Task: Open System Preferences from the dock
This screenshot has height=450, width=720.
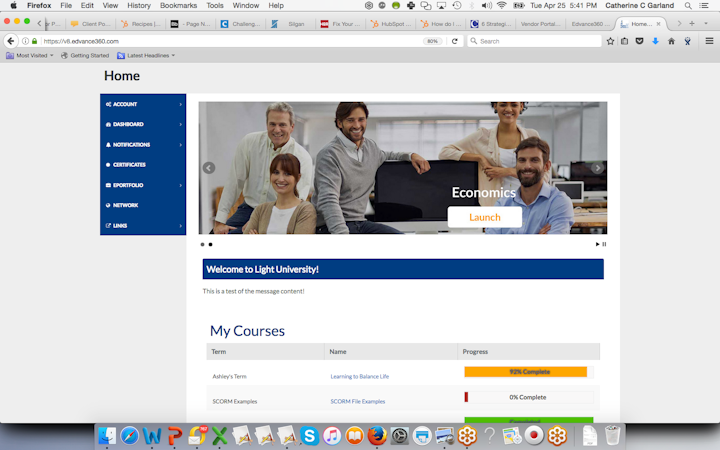Action: pos(399,435)
